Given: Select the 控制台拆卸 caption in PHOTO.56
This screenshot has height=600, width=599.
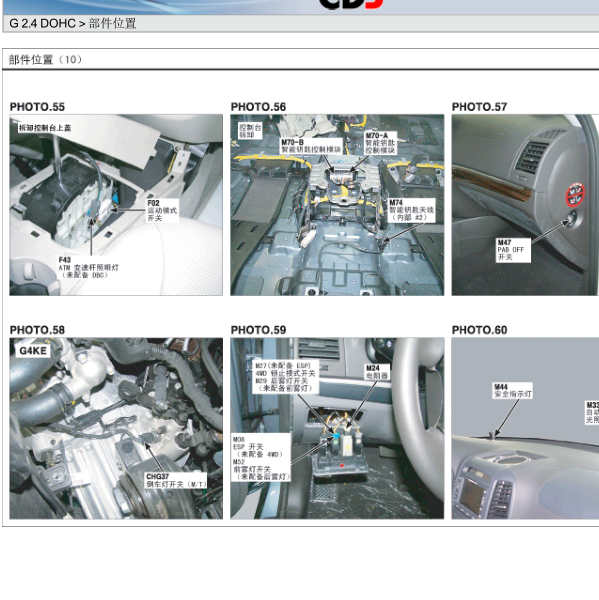Looking at the screenshot, I should point(250,131).
